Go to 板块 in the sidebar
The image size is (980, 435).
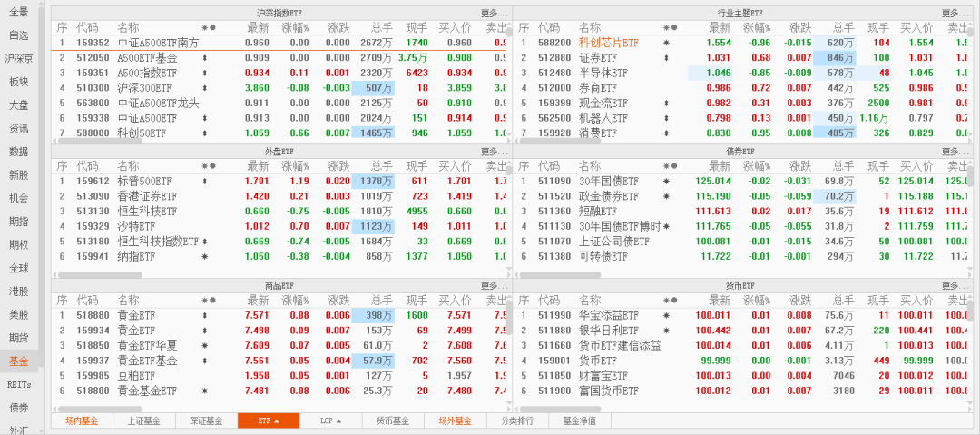tap(19, 82)
